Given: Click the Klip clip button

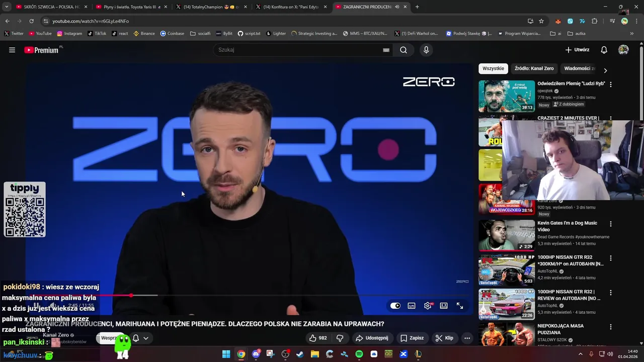Looking at the screenshot, I should [444, 338].
